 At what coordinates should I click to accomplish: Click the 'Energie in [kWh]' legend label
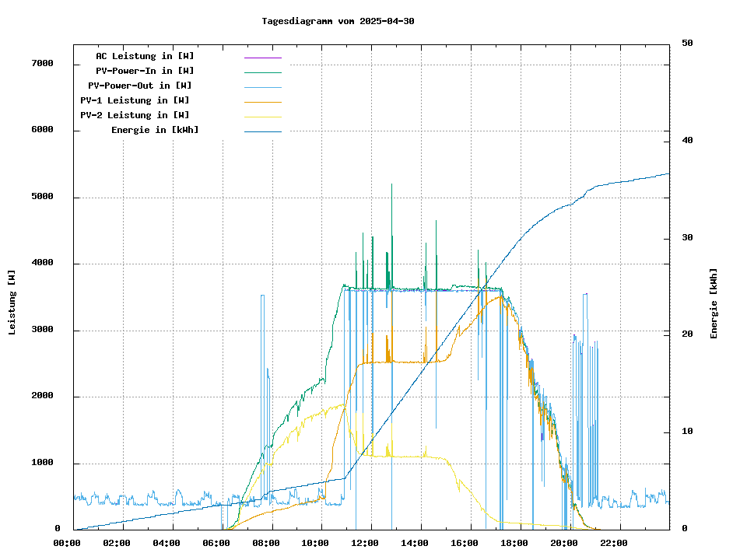click(154, 130)
